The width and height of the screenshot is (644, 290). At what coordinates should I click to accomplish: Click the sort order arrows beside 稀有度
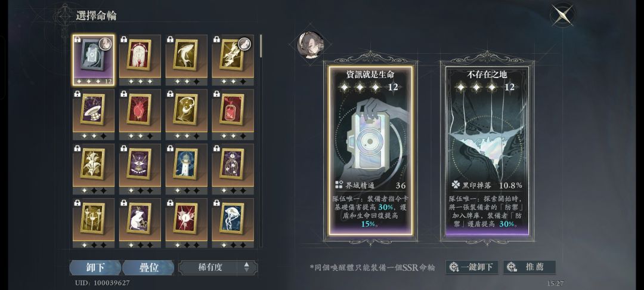click(x=246, y=267)
